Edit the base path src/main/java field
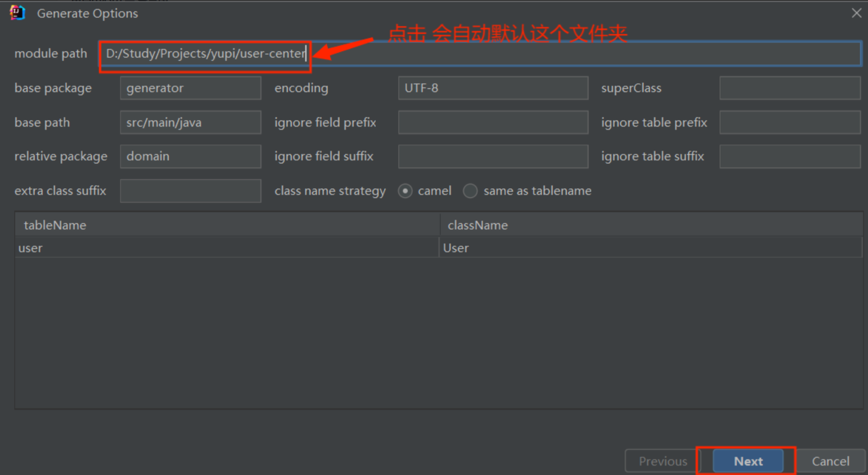 tap(190, 123)
